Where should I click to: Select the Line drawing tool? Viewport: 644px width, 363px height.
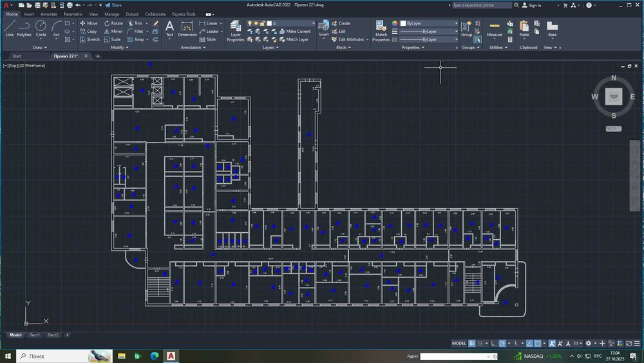pyautogui.click(x=10, y=28)
